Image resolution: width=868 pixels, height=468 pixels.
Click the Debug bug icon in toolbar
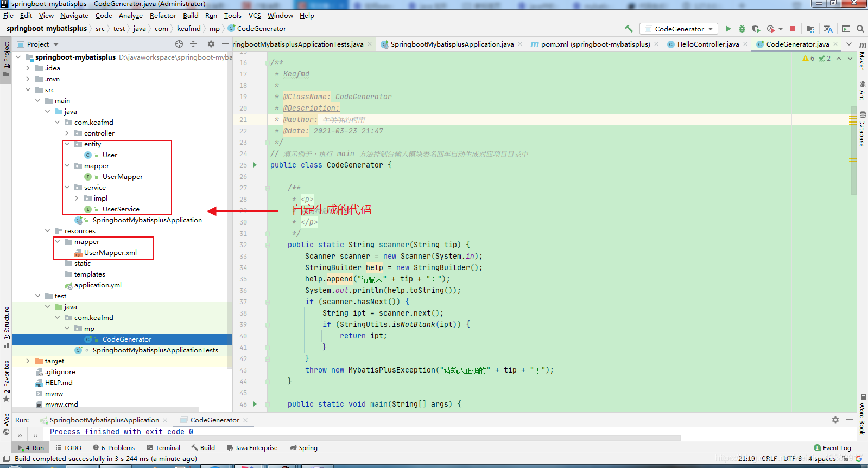pos(742,29)
